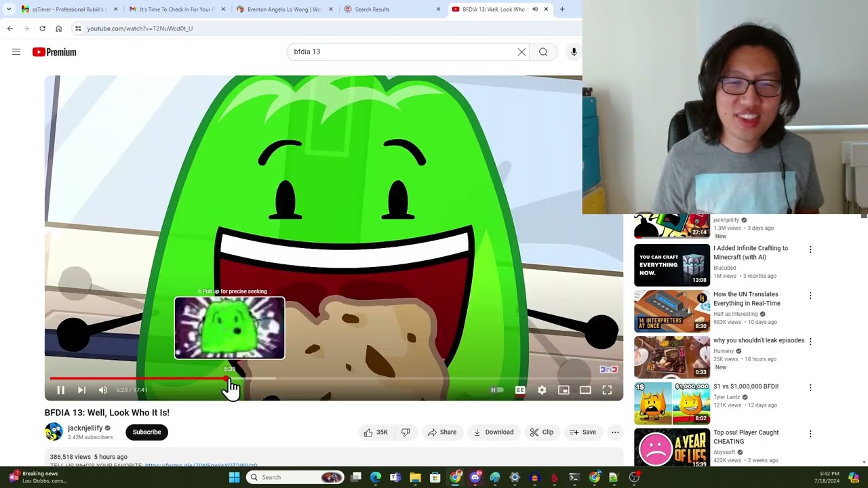Open jacknjellify 27:14 video thumbnail
868x488 pixels.
pos(672,226)
